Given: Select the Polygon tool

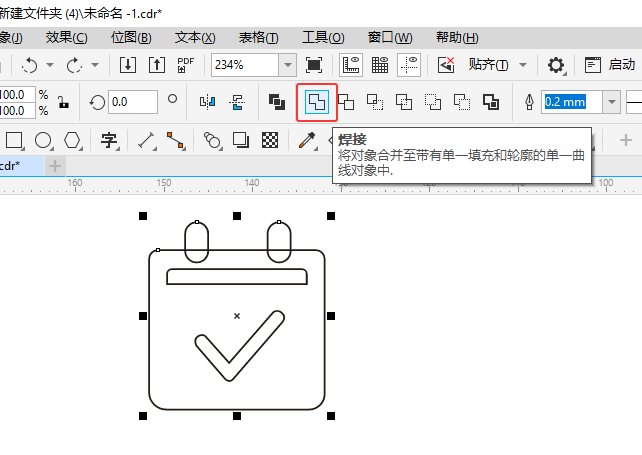Looking at the screenshot, I should [x=72, y=140].
